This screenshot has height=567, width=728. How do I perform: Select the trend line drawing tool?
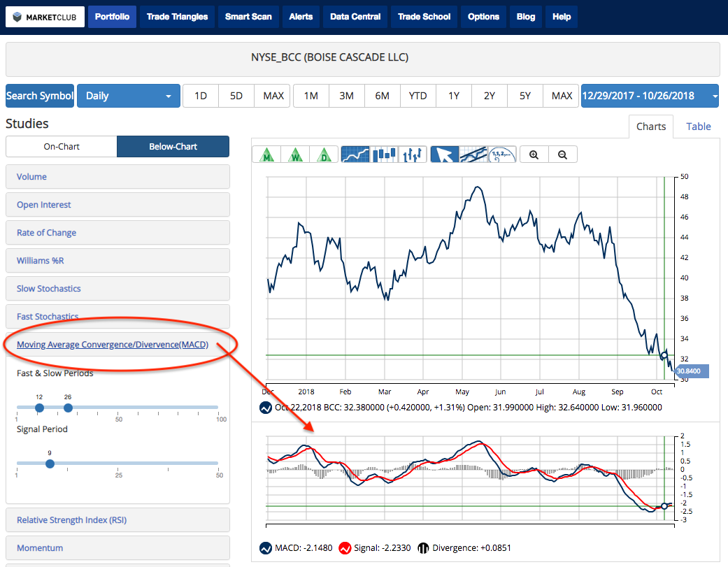click(x=473, y=155)
